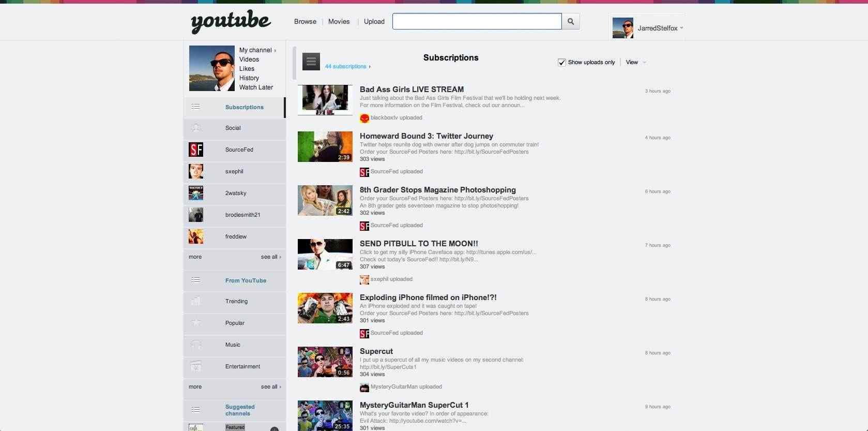Viewport: 868px width, 431px height.
Task: Click the profile photo in the sidebar
Action: pos(212,68)
